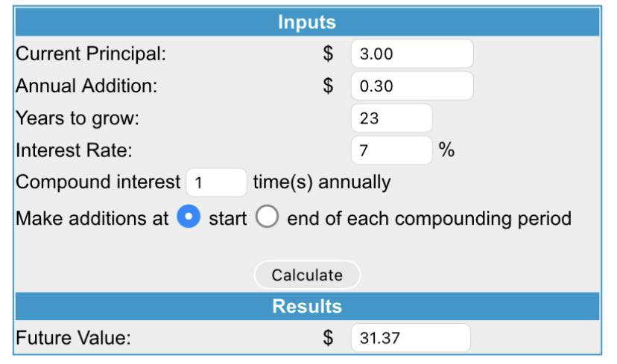Click the 'Annual Addition:' label text
Image resolution: width=617 pixels, height=364 pixels.
tap(86, 86)
